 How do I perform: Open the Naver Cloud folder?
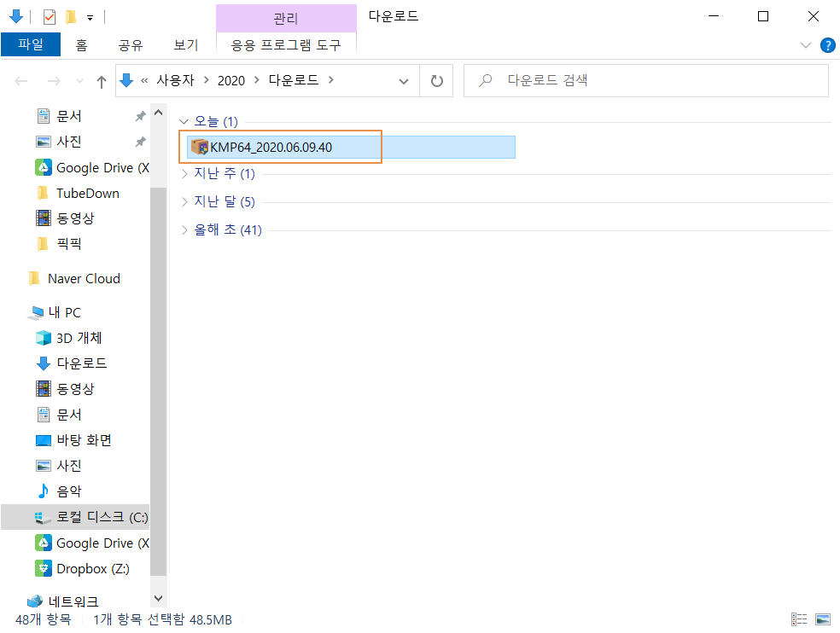pyautogui.click(x=74, y=279)
